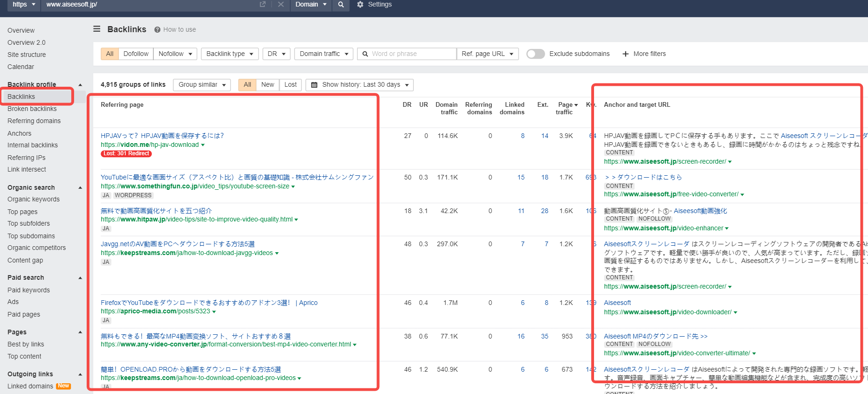This screenshot has width=868, height=394.
Task: Open Settings gear in top bar
Action: tap(360, 4)
